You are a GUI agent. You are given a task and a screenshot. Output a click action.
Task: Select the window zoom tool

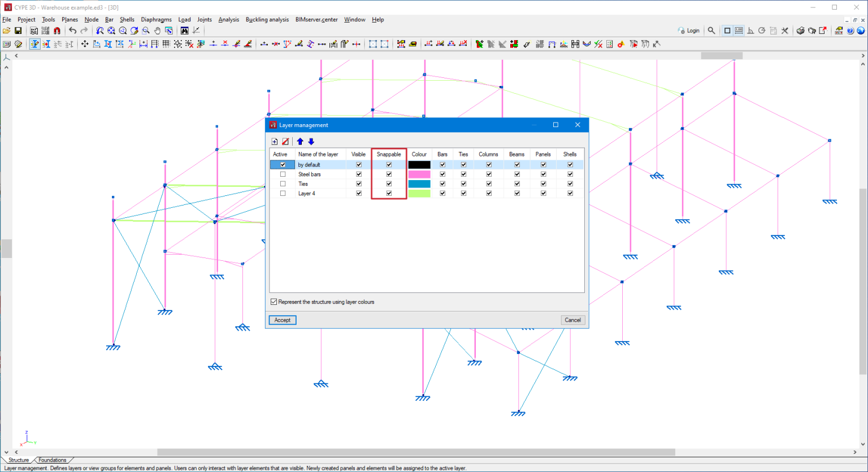coord(146,30)
